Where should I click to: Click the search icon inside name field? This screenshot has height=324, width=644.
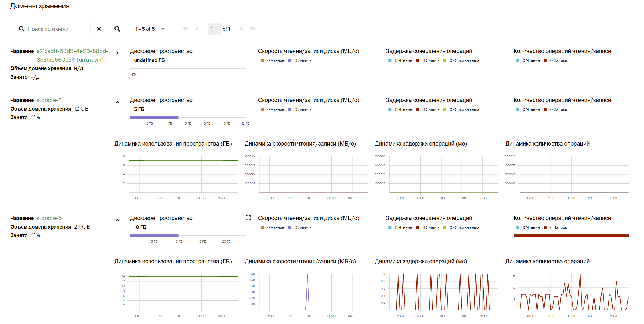click(x=22, y=29)
